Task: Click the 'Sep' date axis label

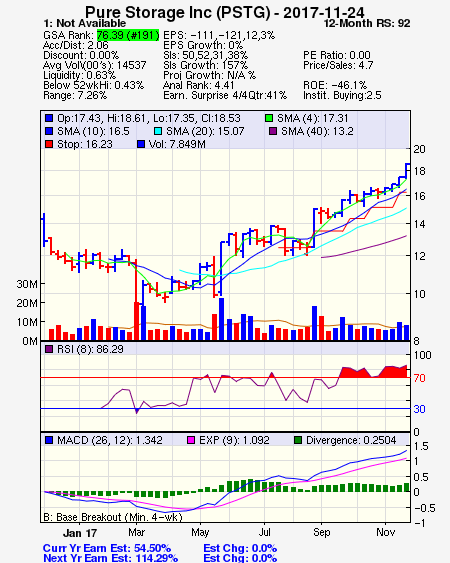Action: click(321, 532)
